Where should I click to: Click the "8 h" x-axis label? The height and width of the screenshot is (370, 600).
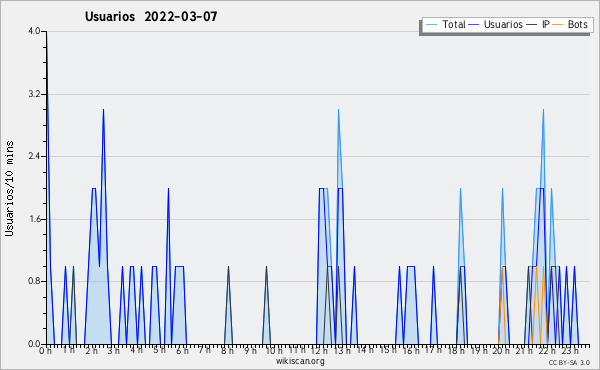point(227,351)
